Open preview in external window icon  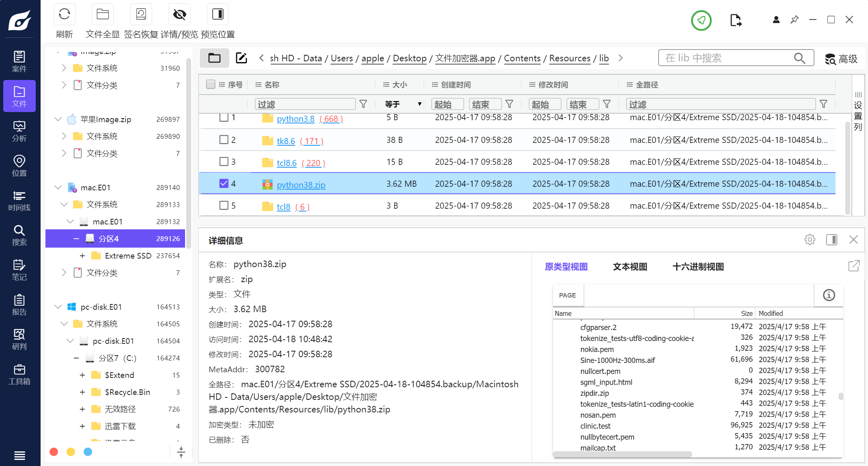854,266
